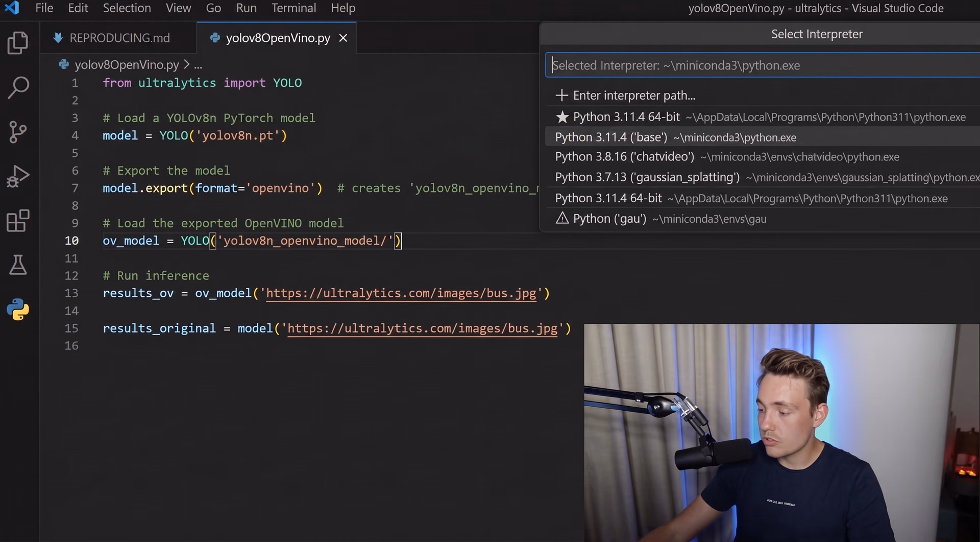Open the Help menu
This screenshot has width=980, height=542.
[343, 8]
